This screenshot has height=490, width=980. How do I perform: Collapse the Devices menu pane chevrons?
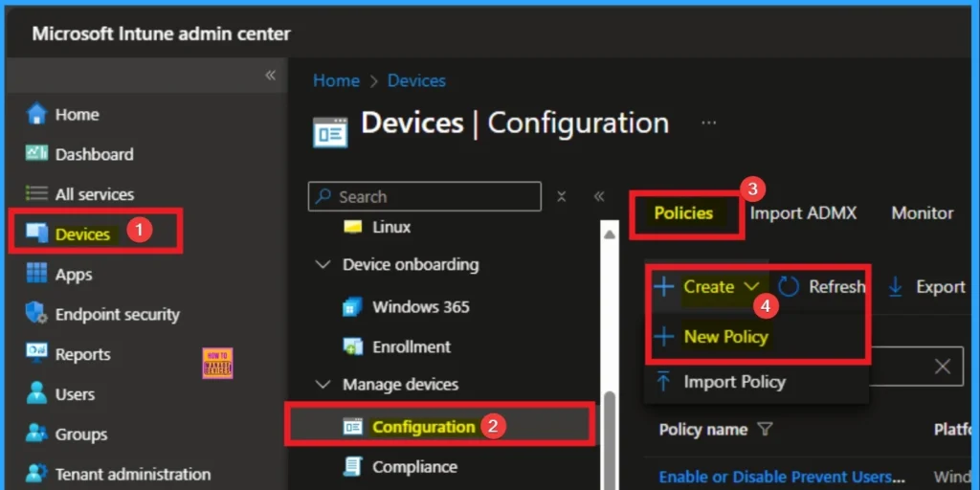[x=599, y=197]
